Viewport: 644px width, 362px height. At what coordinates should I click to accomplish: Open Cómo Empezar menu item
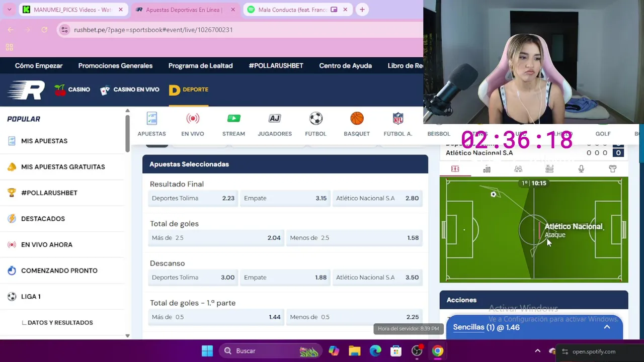[39, 66]
